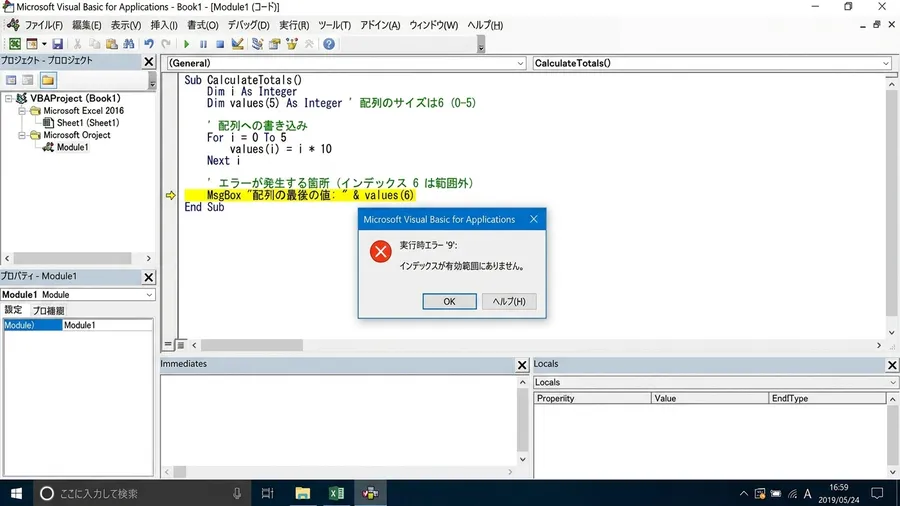The height and width of the screenshot is (506, 900).
Task: Click OK in the runtime error dialog
Action: [x=449, y=301]
